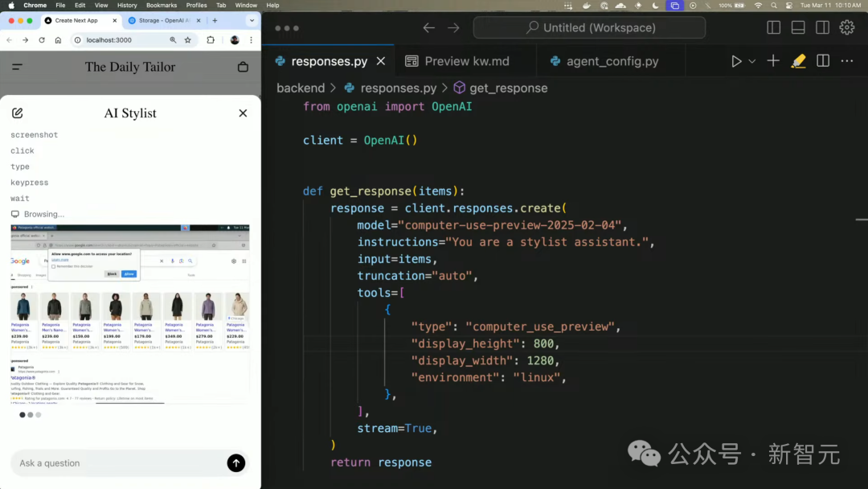Viewport: 868px width, 489px height.
Task: Reload the page in Chrome
Action: tap(41, 40)
